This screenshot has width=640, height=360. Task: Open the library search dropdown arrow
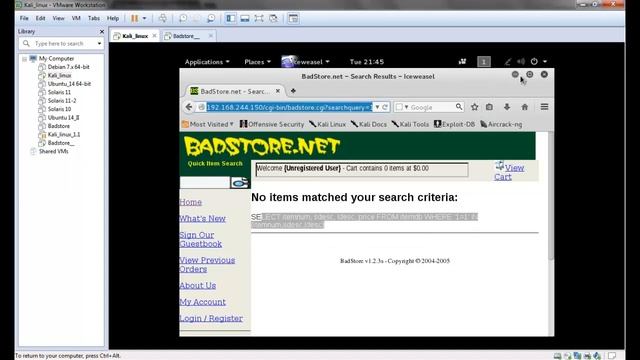pyautogui.click(x=99, y=43)
